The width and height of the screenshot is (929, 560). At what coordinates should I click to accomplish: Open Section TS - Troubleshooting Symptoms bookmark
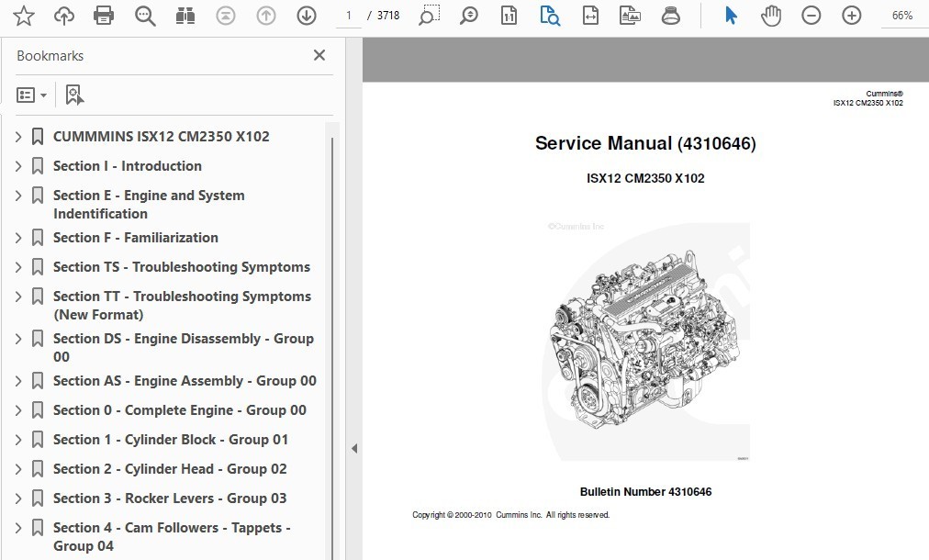[181, 267]
